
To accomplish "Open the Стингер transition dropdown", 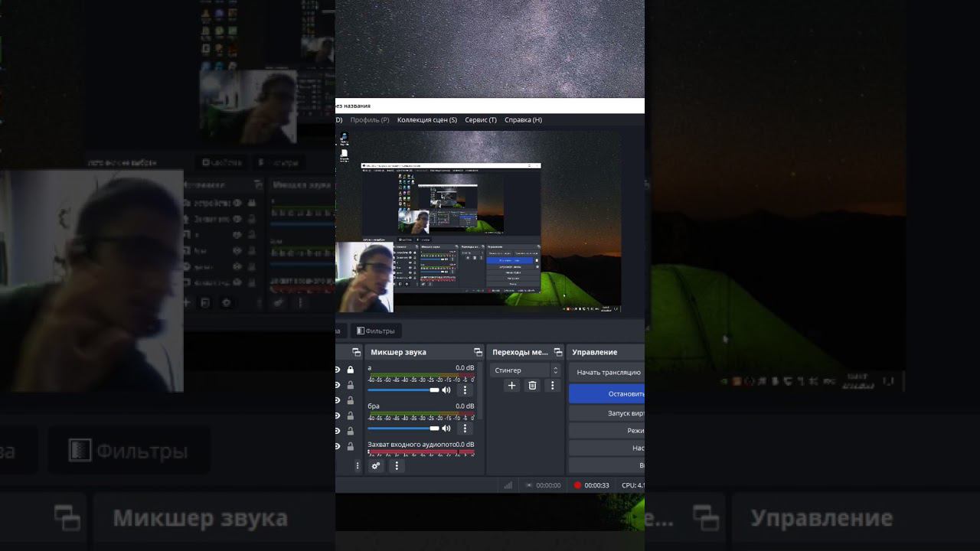I will point(525,370).
